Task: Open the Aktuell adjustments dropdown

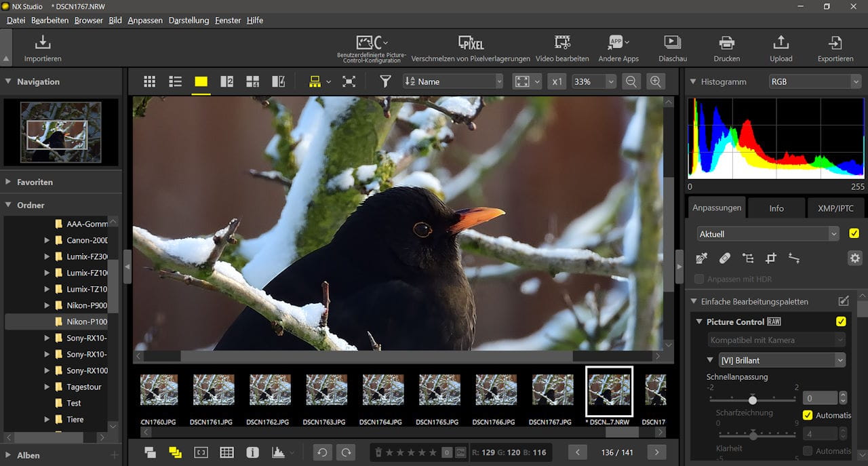Action: coord(768,233)
